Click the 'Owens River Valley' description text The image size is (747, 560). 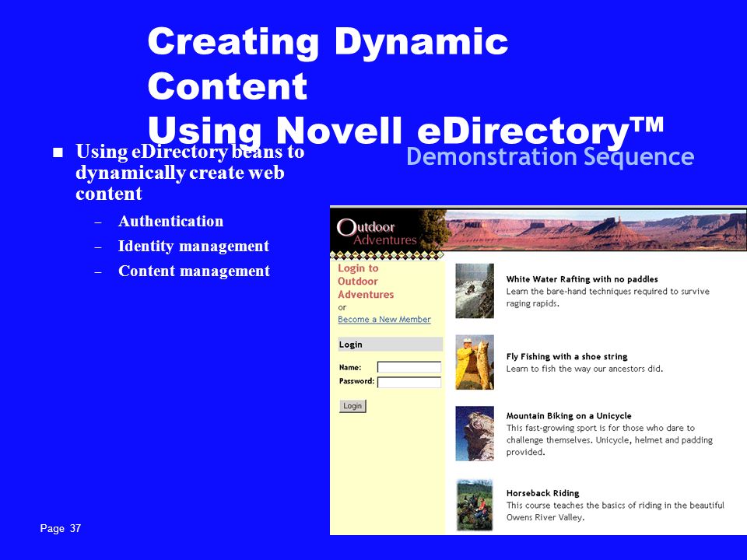coord(615,512)
